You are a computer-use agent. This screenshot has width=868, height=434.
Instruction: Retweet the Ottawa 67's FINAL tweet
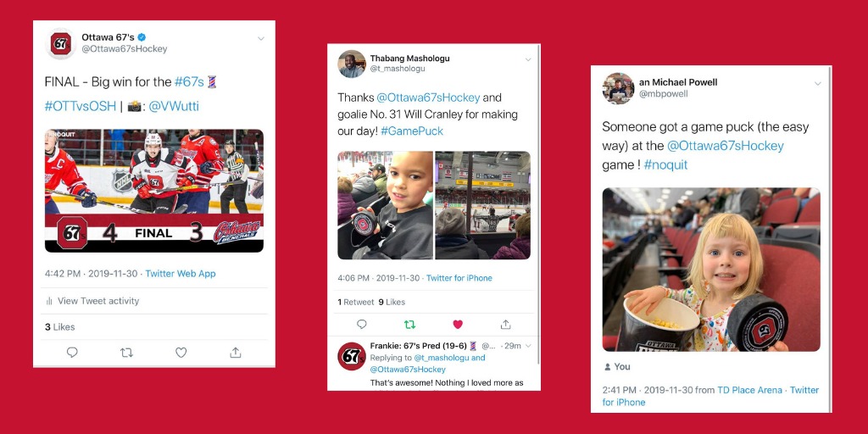pos(127,352)
